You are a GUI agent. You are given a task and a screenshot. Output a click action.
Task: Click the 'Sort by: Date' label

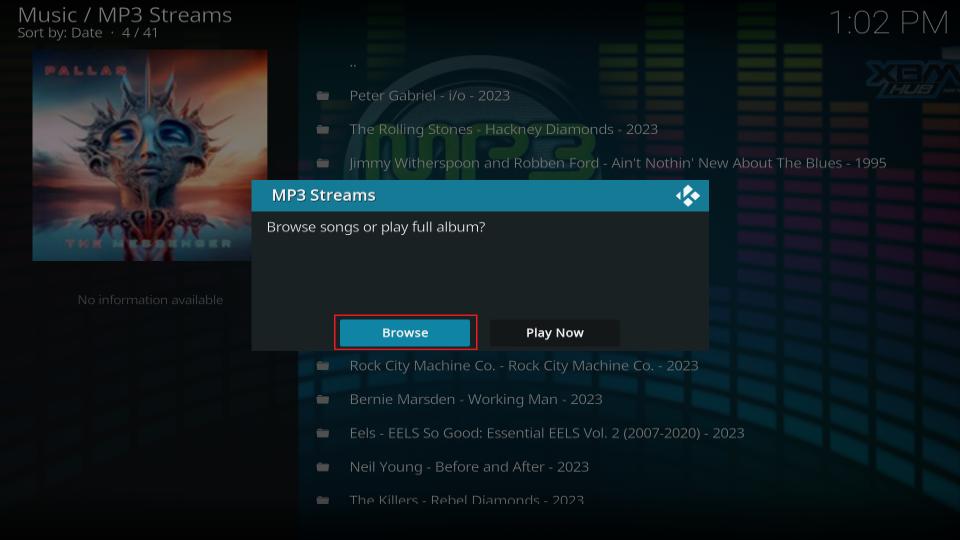[x=59, y=33]
